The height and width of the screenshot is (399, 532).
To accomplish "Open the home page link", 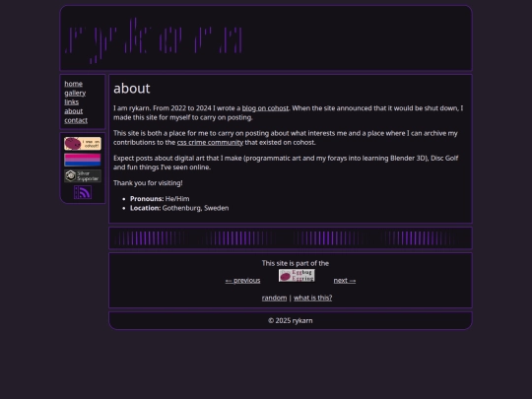I will pyautogui.click(x=73, y=84).
